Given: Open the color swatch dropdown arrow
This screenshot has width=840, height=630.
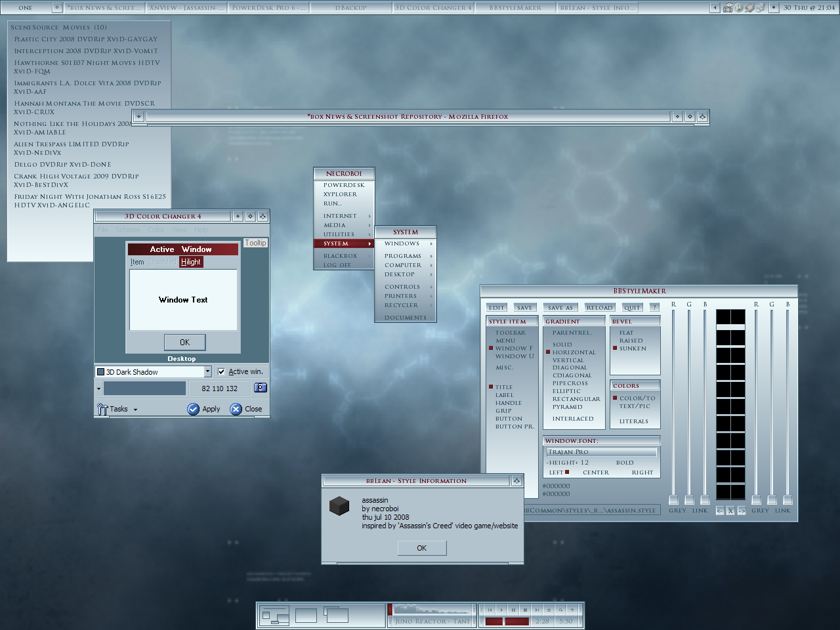Looking at the screenshot, I should pyautogui.click(x=99, y=388).
